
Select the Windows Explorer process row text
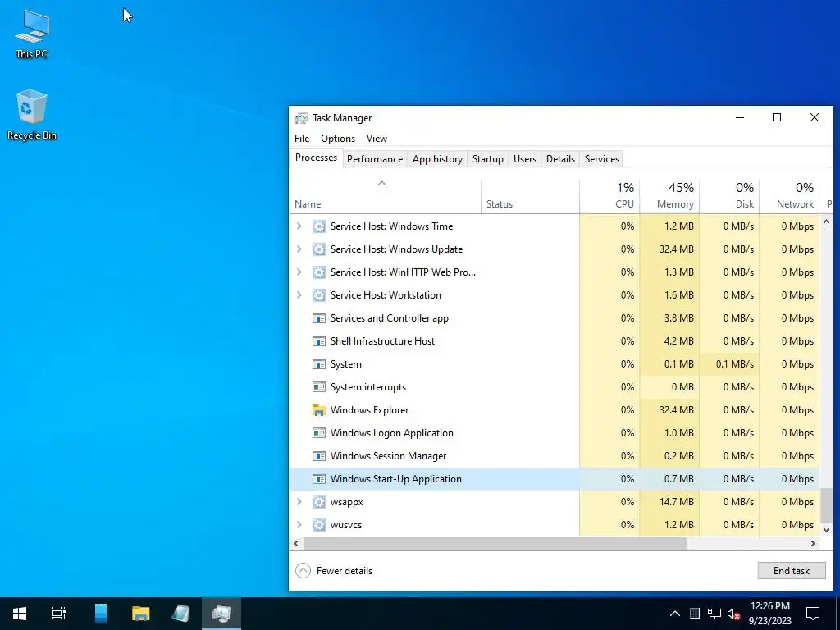370,410
